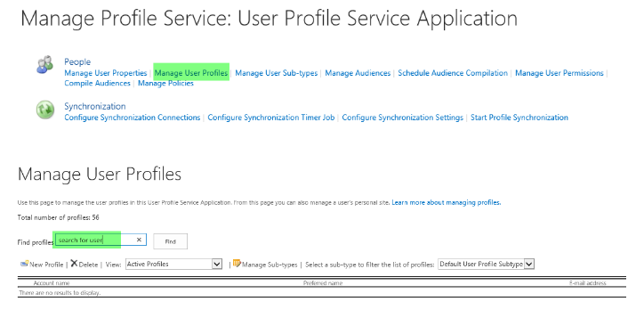Click the Manage Sub-types icon

(x=237, y=264)
